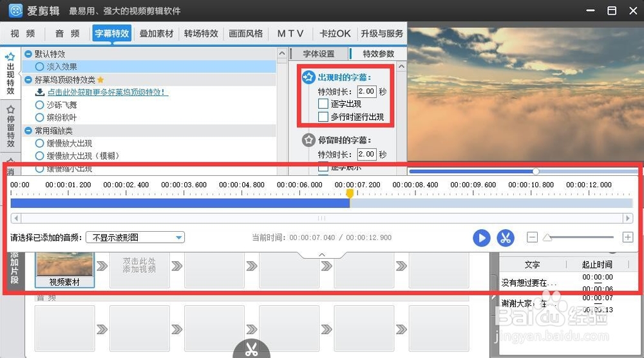Open 升级与服务 menu
The width and height of the screenshot is (644, 358).
click(x=382, y=33)
